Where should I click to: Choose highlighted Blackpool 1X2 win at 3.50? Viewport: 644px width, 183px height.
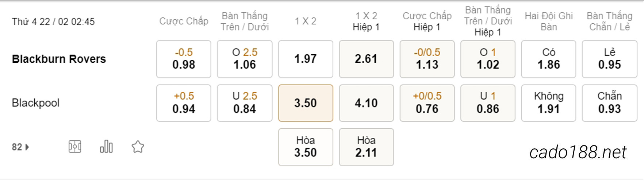pos(306,103)
